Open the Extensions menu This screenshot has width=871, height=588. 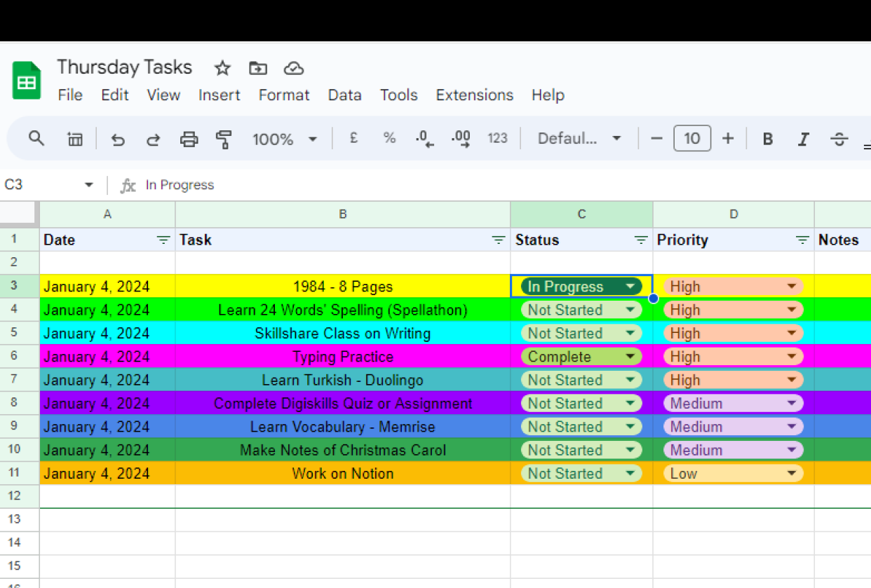(x=475, y=95)
